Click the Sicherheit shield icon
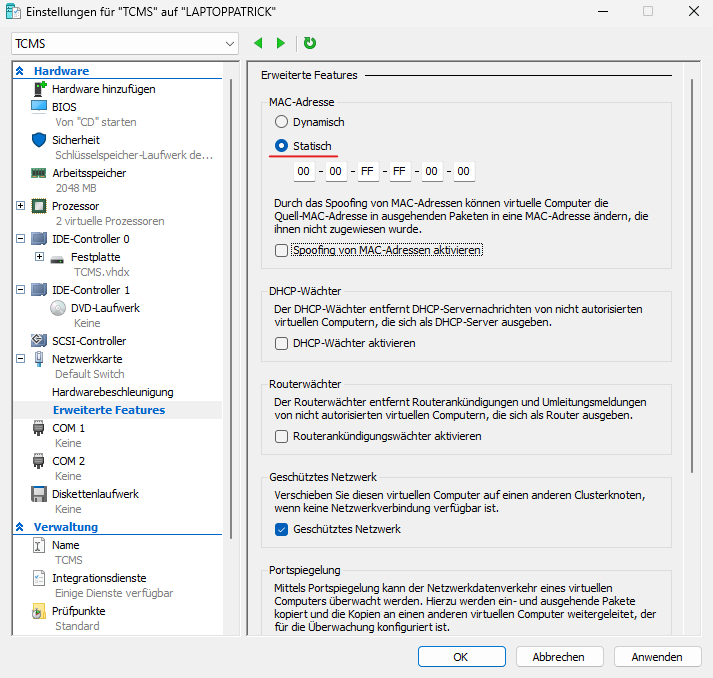Viewport: 713px width, 678px height. pos(39,140)
